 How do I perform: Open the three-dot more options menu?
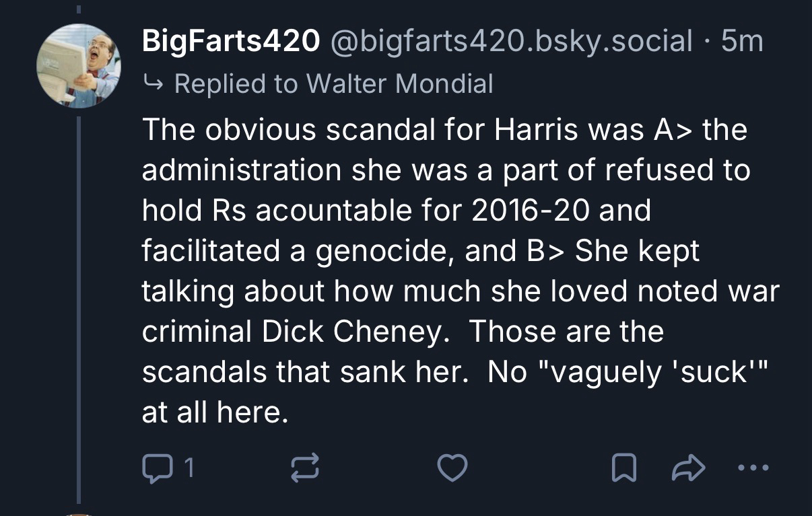tap(752, 468)
